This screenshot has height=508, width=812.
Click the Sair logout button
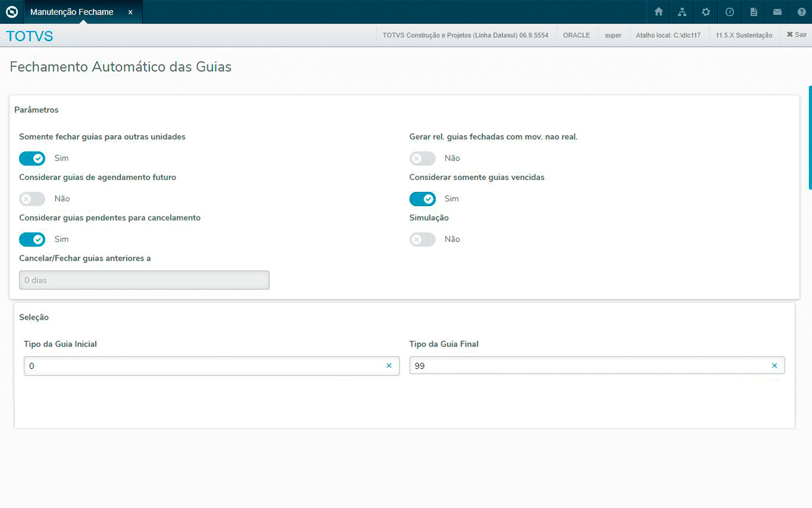pyautogui.click(x=796, y=35)
